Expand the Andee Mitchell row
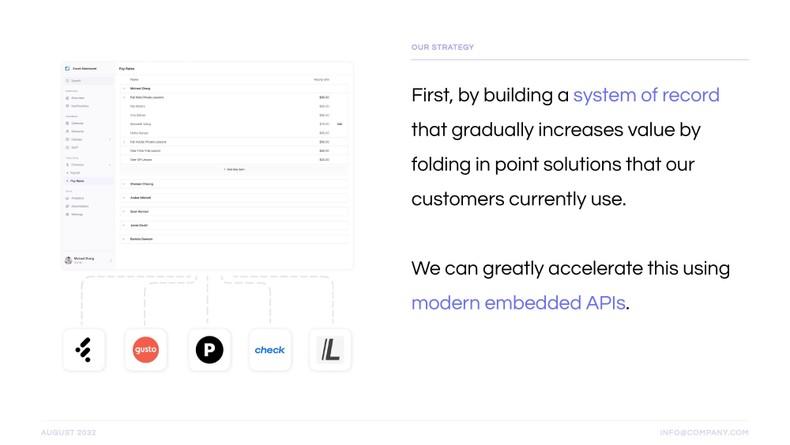The width and height of the screenshot is (790, 445). tap(124, 198)
